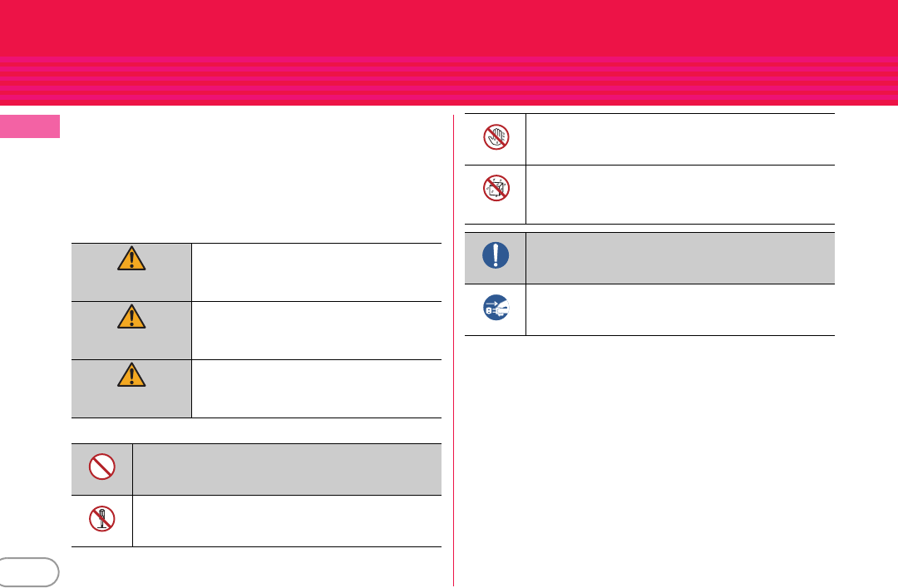Click the third orange warning triangle icon

[131, 375]
